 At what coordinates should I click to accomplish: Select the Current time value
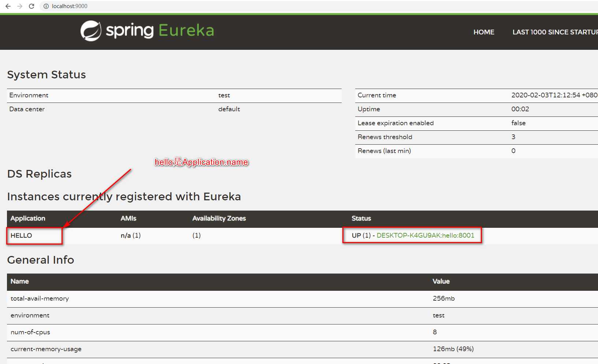point(554,95)
